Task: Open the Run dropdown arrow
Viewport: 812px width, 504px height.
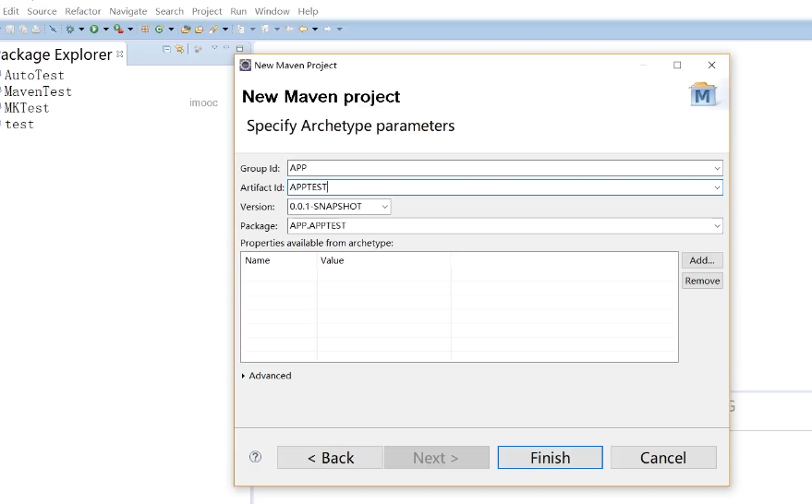Action: (105, 30)
